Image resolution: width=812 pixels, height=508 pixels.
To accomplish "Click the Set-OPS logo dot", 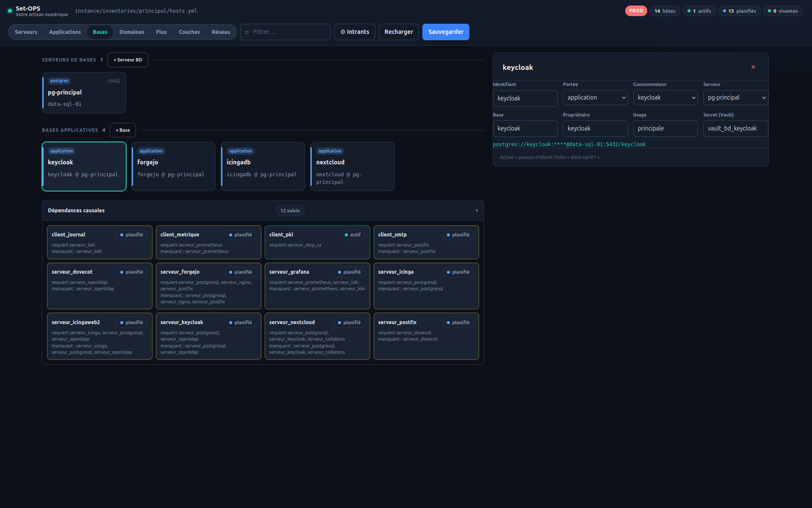I will pos(10,11).
